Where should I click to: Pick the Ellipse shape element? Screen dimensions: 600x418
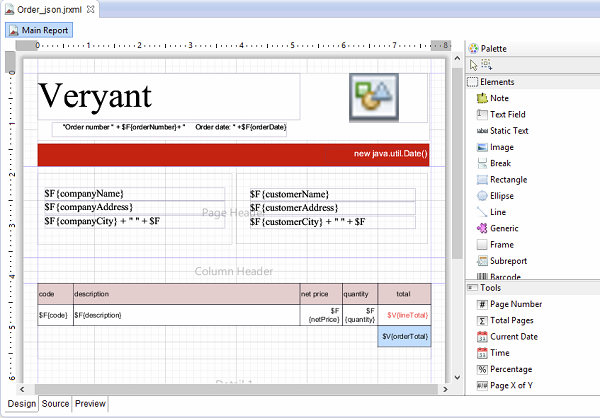tap(502, 195)
